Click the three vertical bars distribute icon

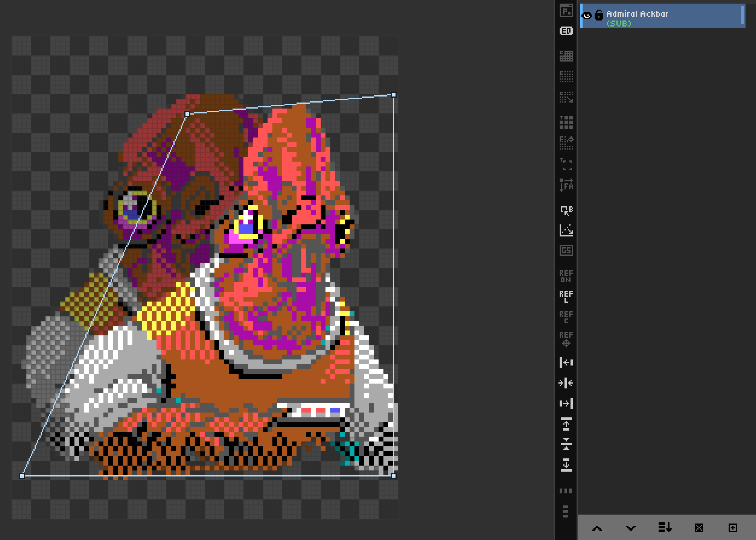[566, 491]
